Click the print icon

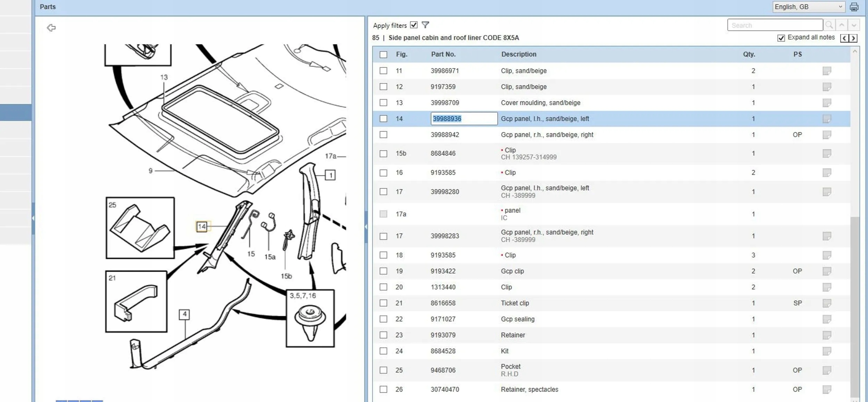(854, 7)
